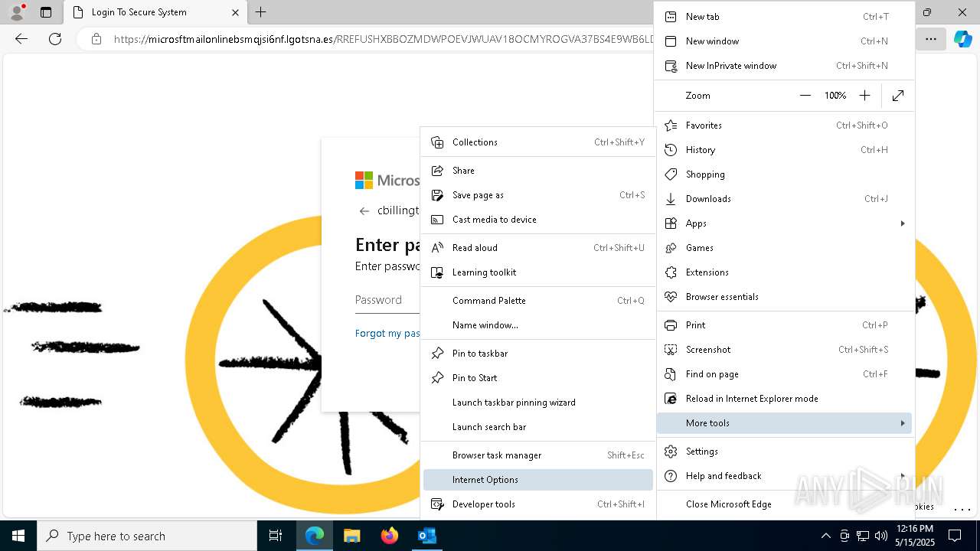
Task: Open Browser task manager
Action: 537,455
